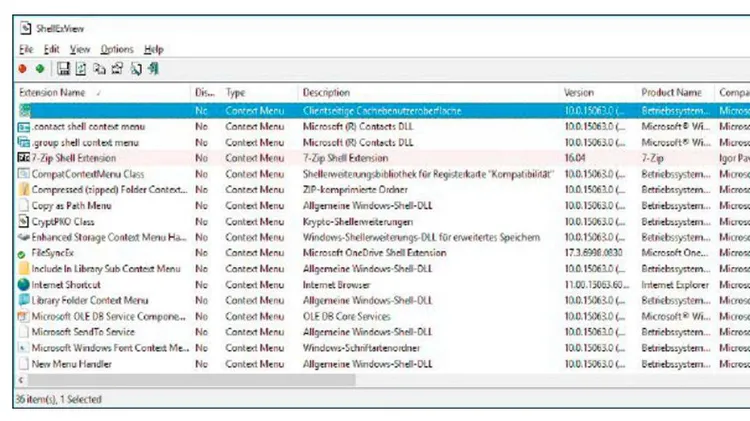750x421 pixels.
Task: Click icon of .group shell context menu
Action: click(x=23, y=143)
